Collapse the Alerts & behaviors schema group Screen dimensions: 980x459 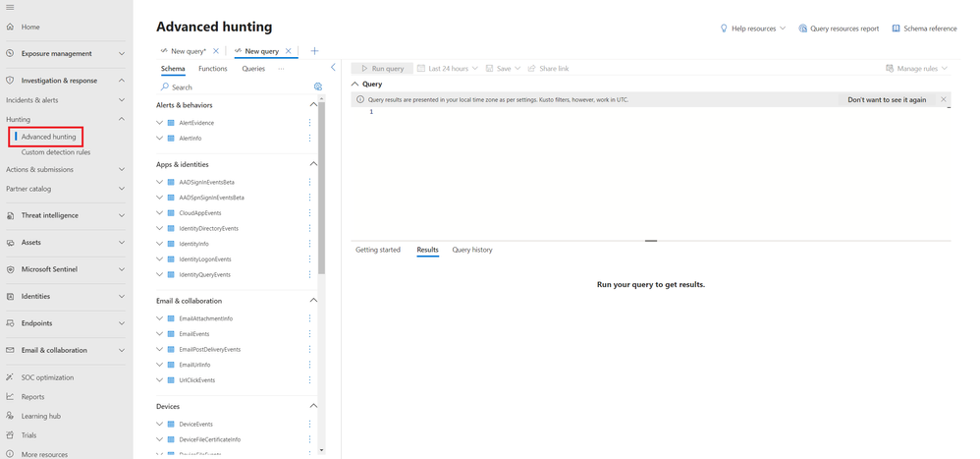pyautogui.click(x=313, y=105)
